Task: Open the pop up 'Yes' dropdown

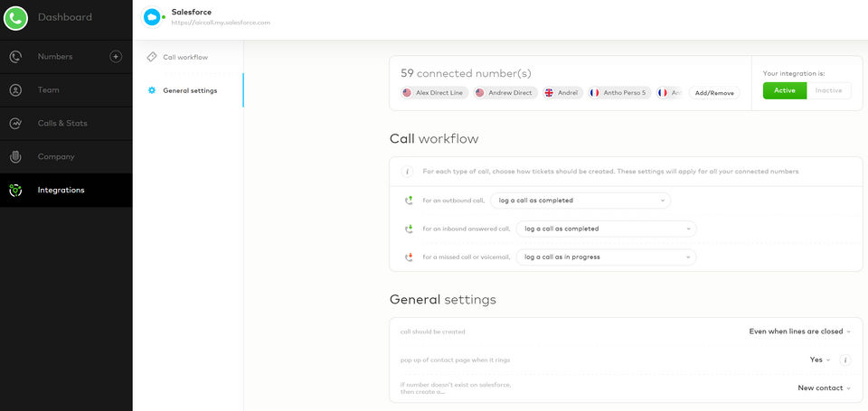Action: (820, 360)
